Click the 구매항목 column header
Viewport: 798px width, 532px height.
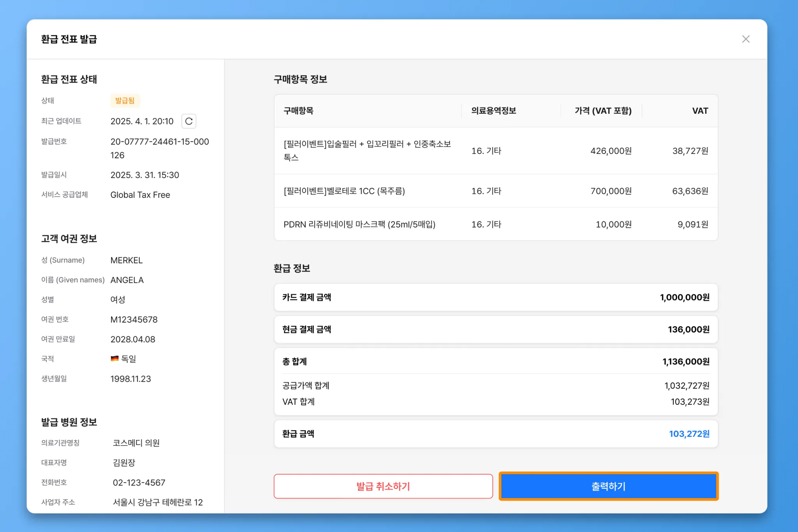298,111
